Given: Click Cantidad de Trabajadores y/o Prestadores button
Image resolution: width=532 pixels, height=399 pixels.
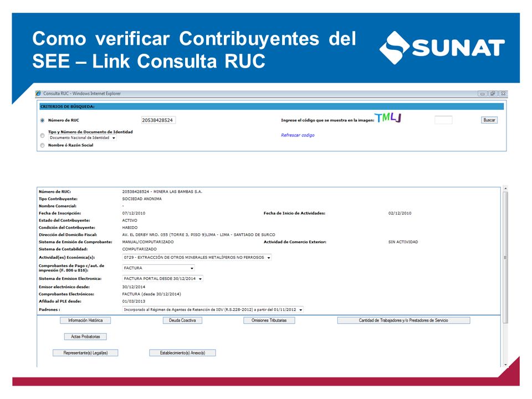Looking at the screenshot, I should 403,320.
